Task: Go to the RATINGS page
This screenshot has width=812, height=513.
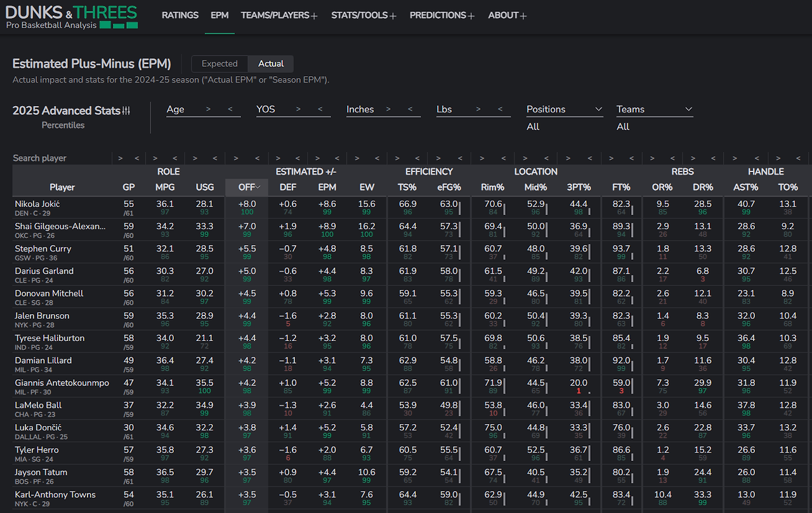Action: [x=180, y=15]
